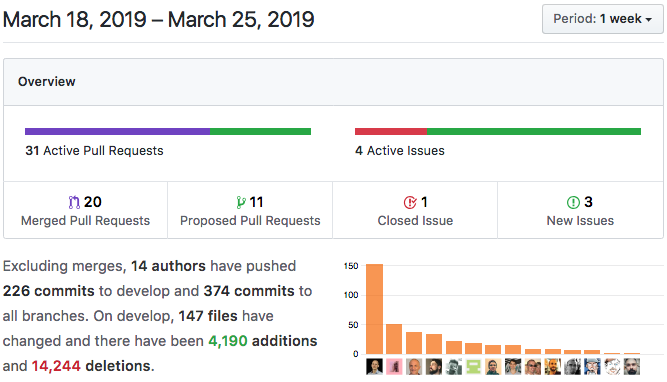The width and height of the screenshot is (667, 382).
Task: Select the first contributor avatar under the tallest bar
Action: click(374, 367)
